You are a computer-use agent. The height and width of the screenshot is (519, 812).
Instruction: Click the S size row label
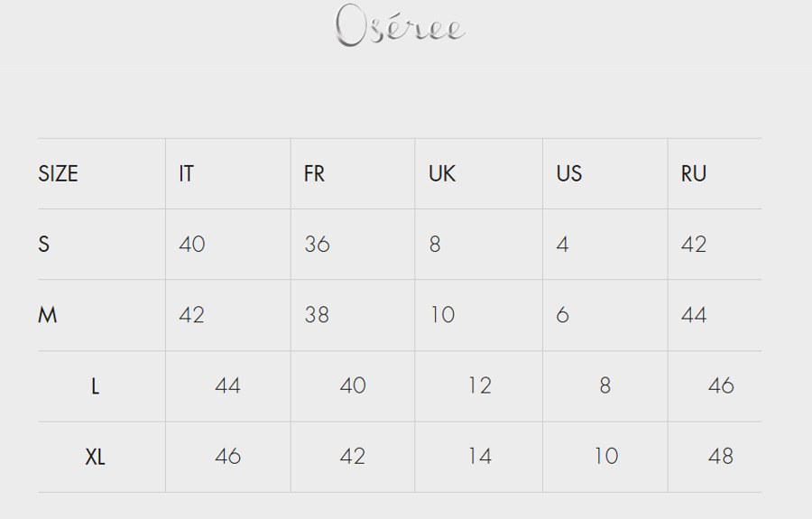pyautogui.click(x=43, y=244)
